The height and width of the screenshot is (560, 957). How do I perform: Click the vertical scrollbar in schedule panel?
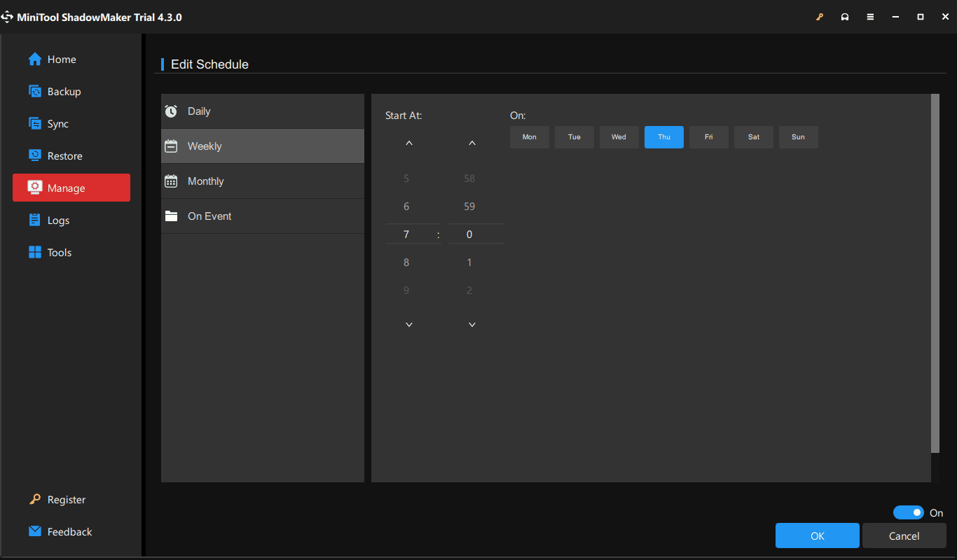(x=935, y=273)
